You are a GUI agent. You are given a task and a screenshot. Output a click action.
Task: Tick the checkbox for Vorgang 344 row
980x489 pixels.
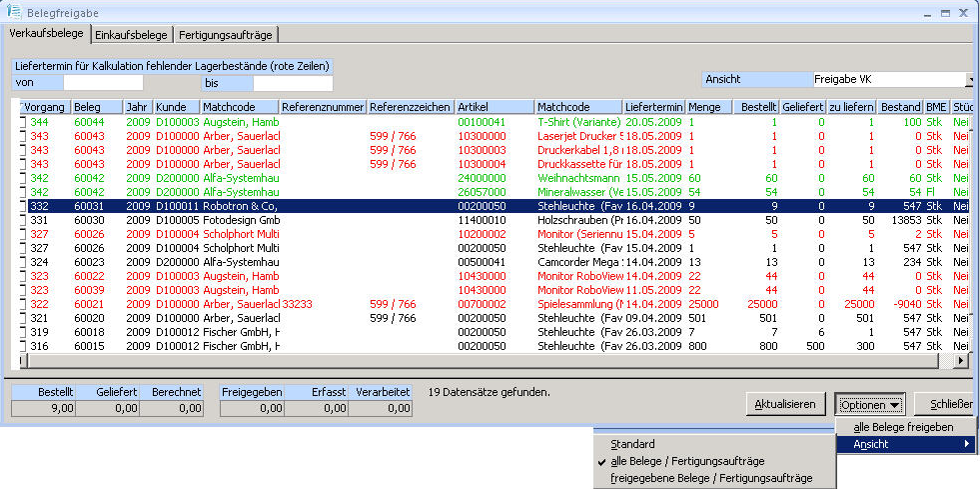(21, 121)
